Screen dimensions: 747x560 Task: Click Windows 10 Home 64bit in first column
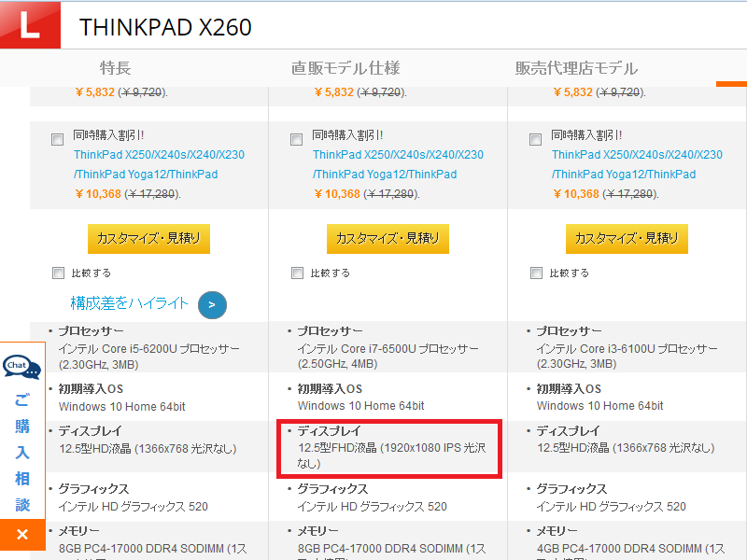pyautogui.click(x=122, y=407)
